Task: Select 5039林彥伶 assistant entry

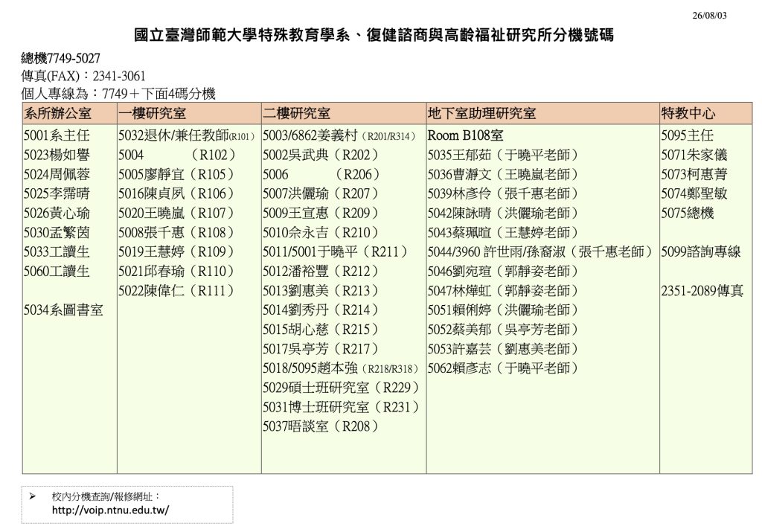Action: [x=504, y=194]
